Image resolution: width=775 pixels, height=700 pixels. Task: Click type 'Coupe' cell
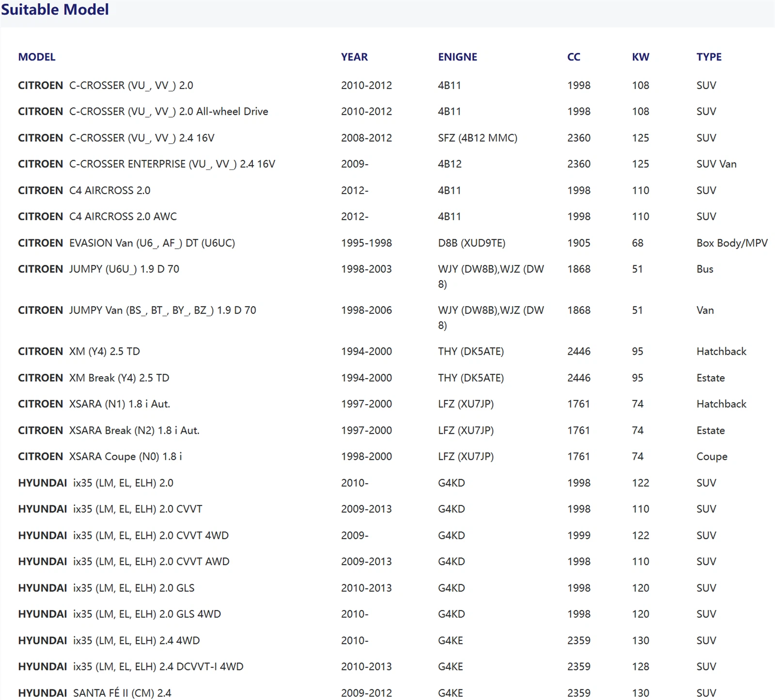pos(712,457)
